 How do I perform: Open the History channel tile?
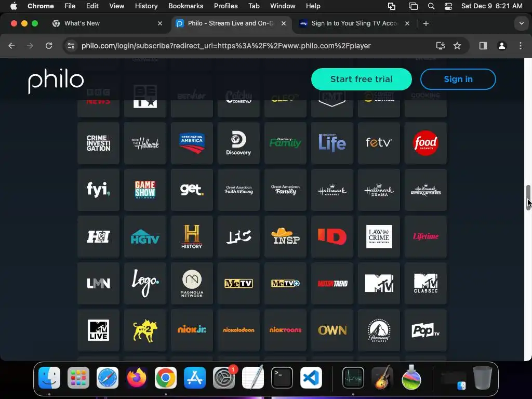pos(192,237)
